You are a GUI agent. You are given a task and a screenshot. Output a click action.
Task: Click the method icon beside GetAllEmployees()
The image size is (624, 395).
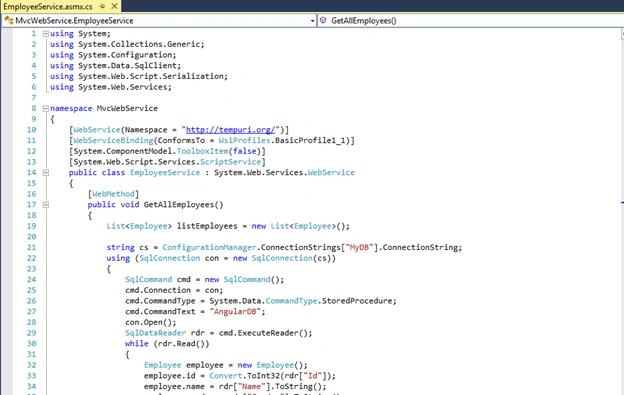pos(323,20)
